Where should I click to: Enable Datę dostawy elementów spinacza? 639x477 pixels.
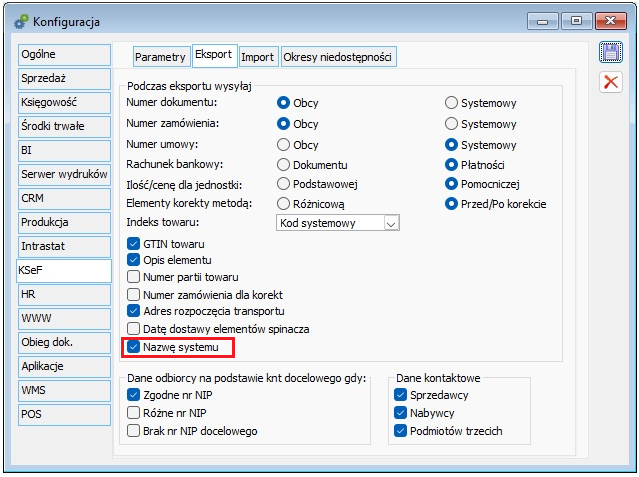point(133,329)
